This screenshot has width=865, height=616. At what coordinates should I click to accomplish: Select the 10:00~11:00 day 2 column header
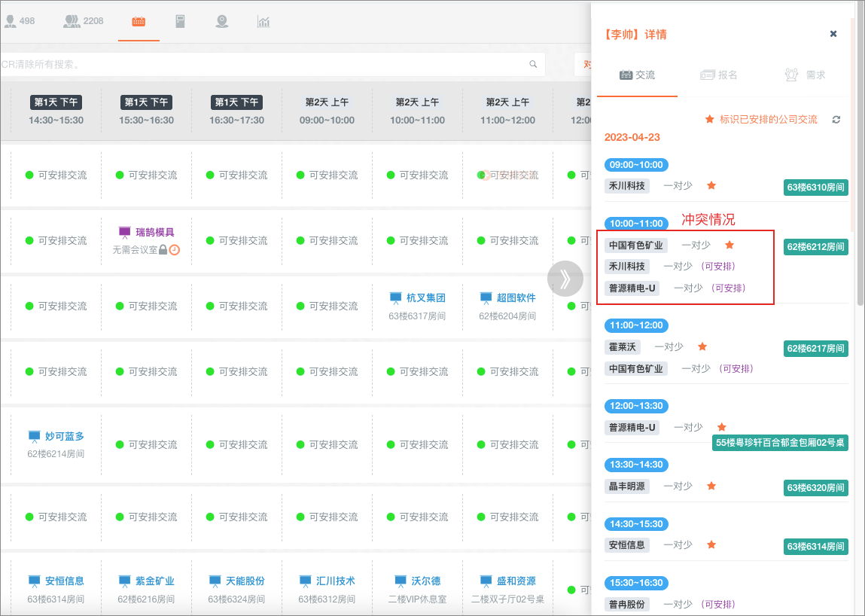pos(418,111)
